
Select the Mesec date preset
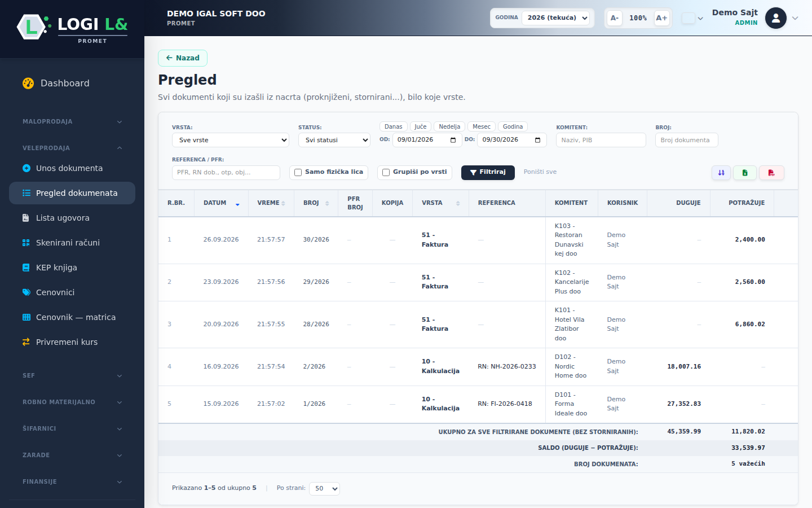[x=482, y=126]
